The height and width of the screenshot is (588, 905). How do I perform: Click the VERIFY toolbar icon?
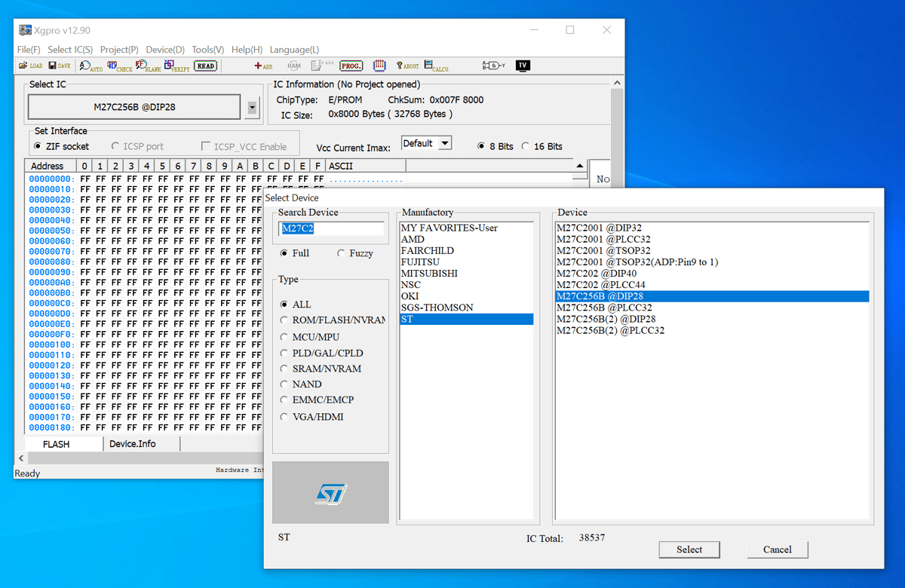176,66
